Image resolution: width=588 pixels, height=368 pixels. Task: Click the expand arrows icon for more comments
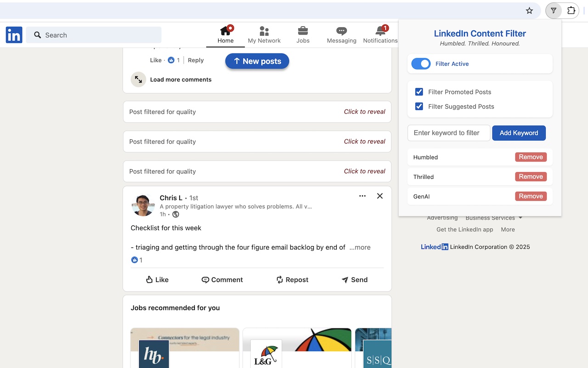pos(138,80)
